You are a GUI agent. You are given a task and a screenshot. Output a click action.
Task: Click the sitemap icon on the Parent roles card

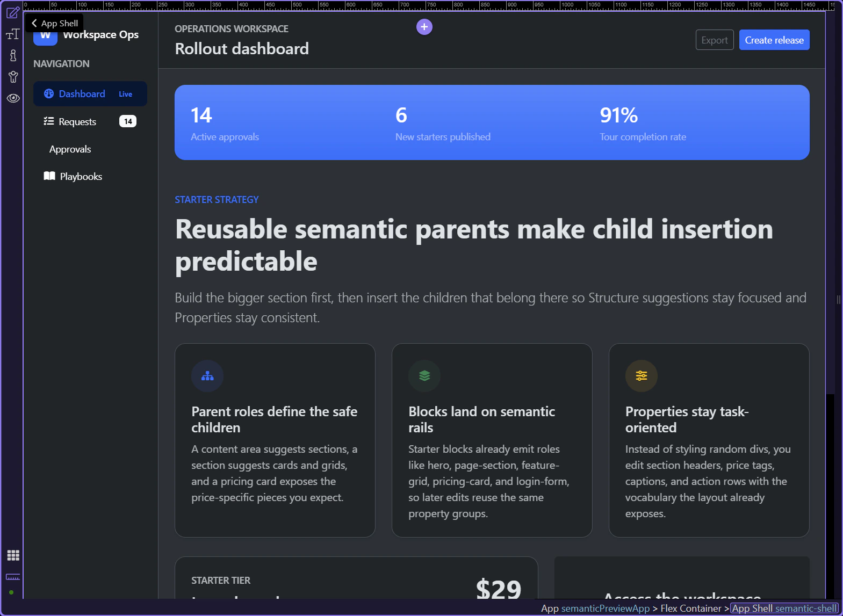click(207, 376)
